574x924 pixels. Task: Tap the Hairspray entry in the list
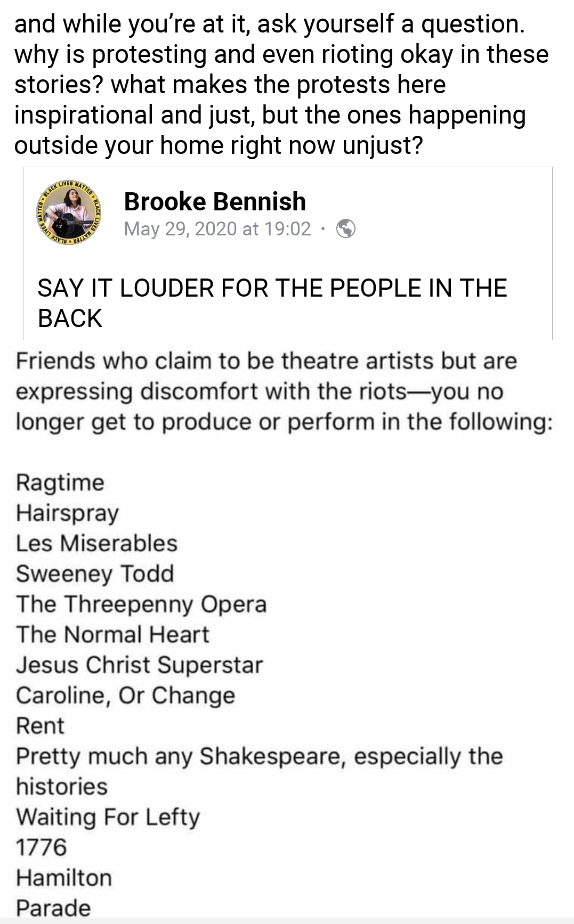tap(67, 513)
